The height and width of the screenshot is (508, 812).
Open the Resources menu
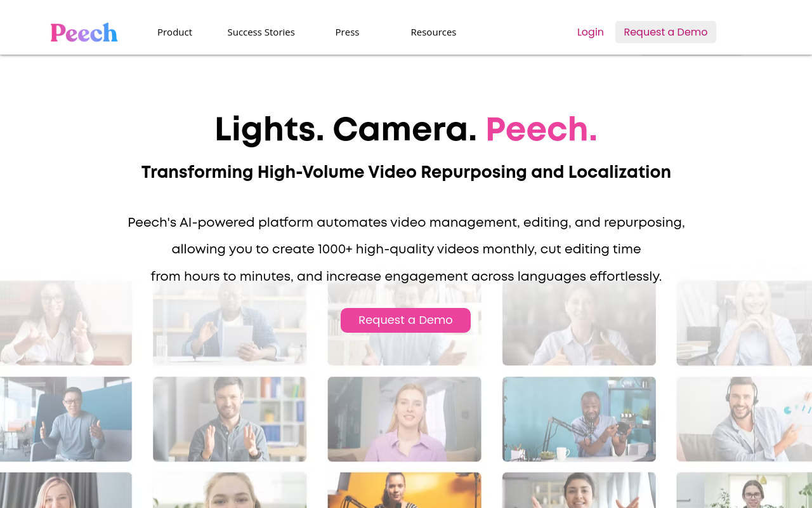(433, 32)
